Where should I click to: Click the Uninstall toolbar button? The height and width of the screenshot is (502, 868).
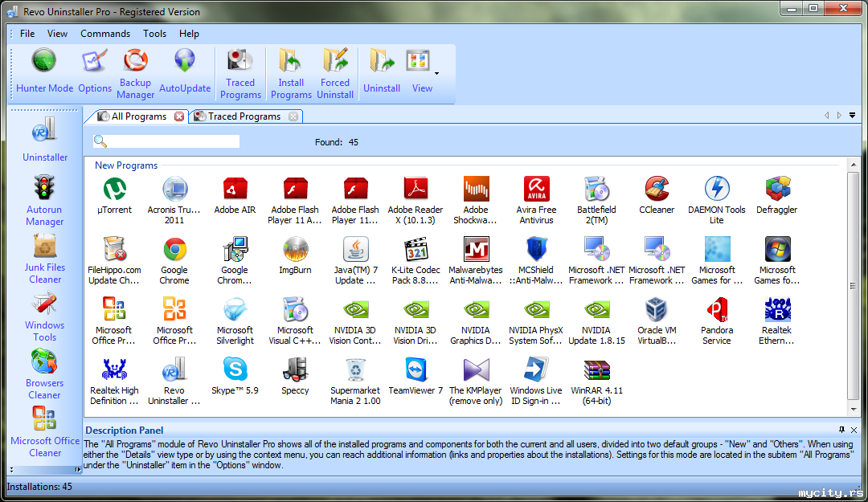click(x=382, y=72)
